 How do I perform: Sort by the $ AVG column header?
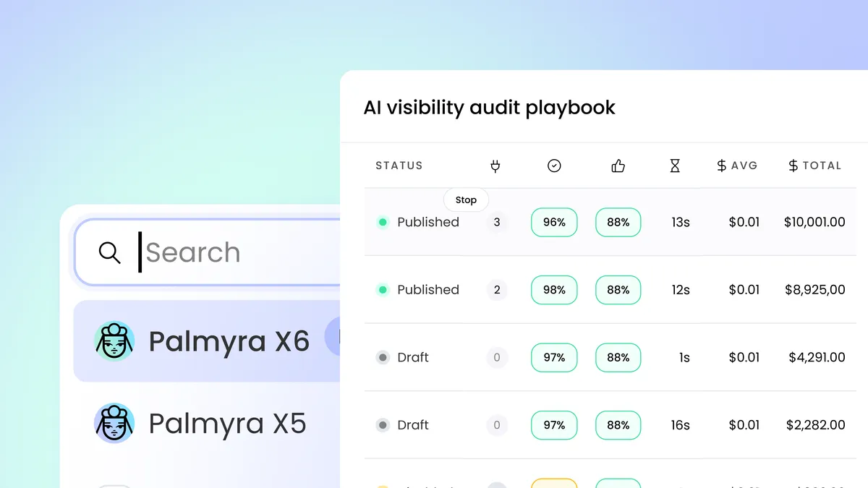(x=736, y=166)
